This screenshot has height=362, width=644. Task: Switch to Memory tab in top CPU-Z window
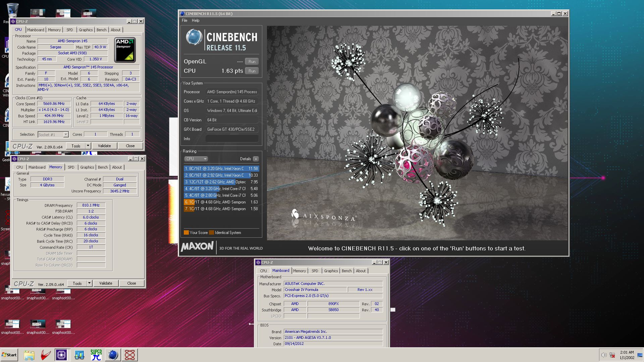pyautogui.click(x=54, y=30)
